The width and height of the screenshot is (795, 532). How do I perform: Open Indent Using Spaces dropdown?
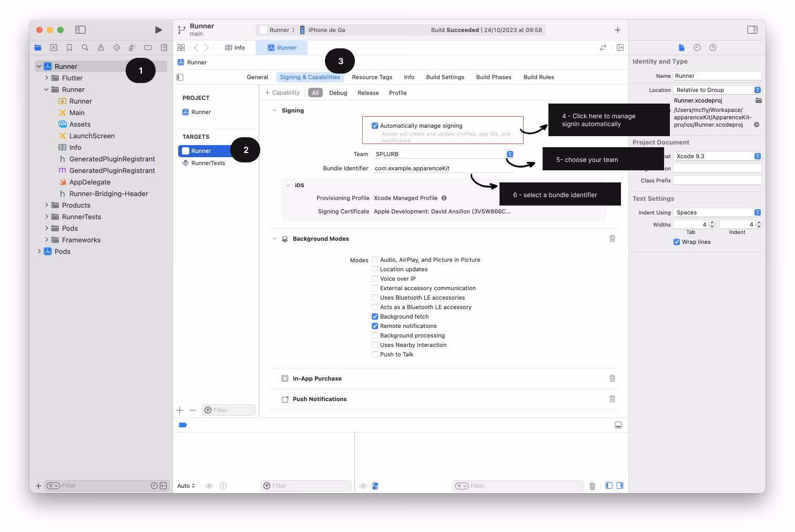[718, 212]
